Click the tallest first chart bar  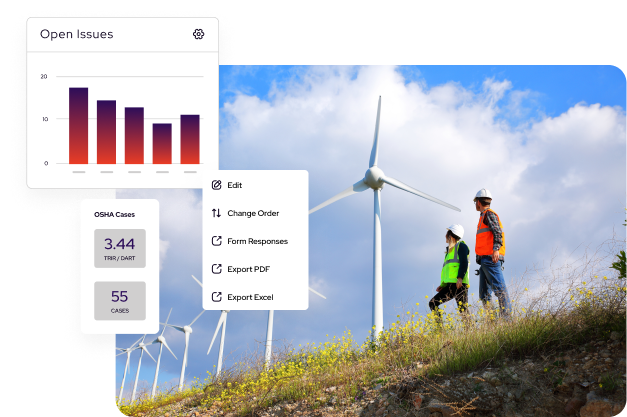[78, 126]
